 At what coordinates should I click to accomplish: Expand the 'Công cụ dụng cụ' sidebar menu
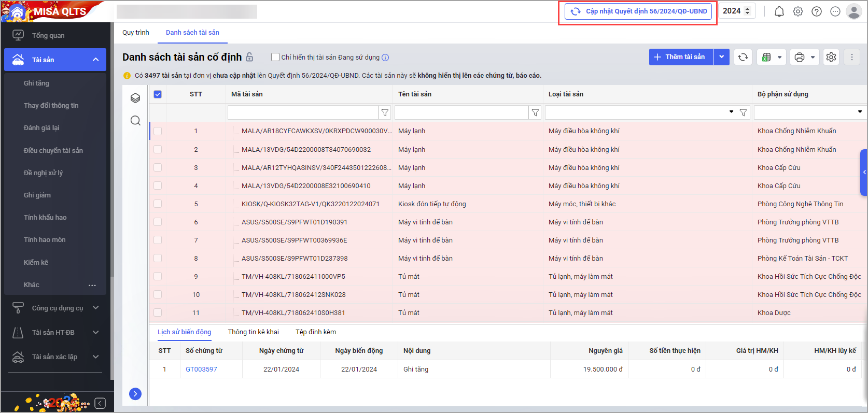[57, 308]
